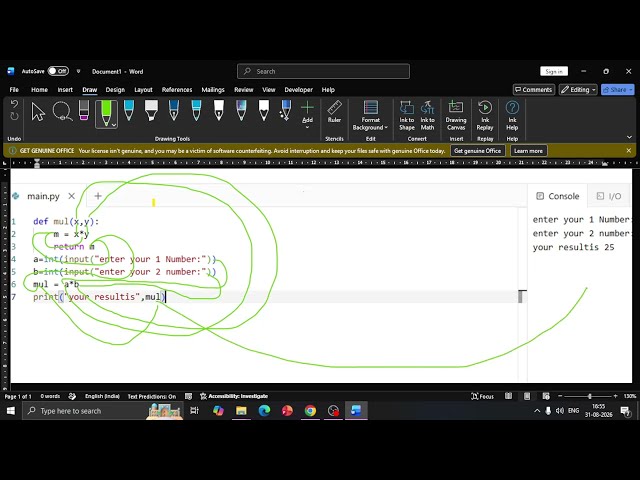Click the 0 words count

(50, 396)
